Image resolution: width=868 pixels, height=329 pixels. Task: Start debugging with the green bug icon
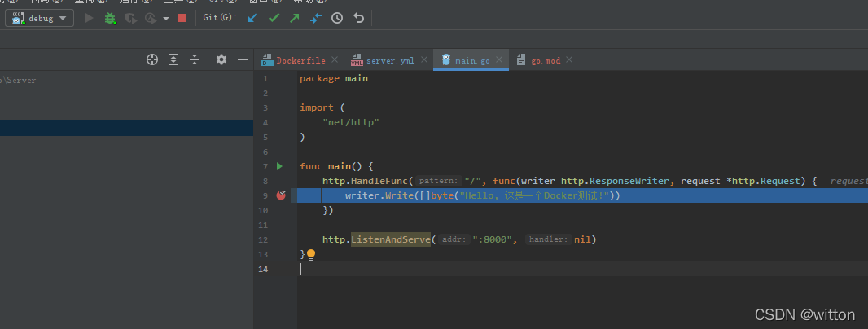110,18
